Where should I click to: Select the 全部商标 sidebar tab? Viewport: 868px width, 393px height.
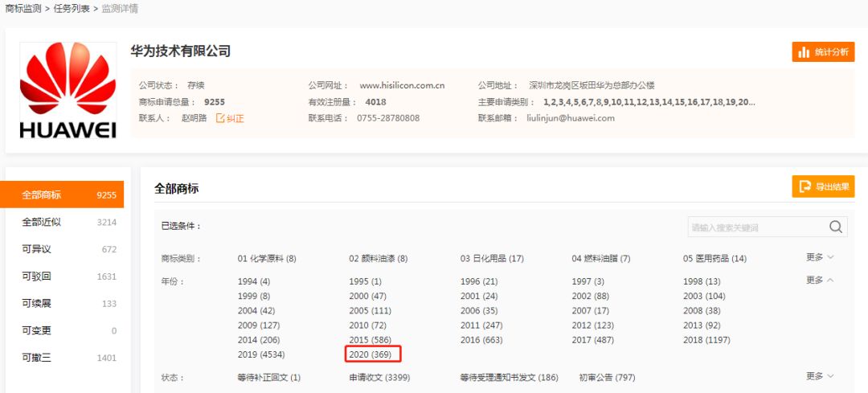62,194
